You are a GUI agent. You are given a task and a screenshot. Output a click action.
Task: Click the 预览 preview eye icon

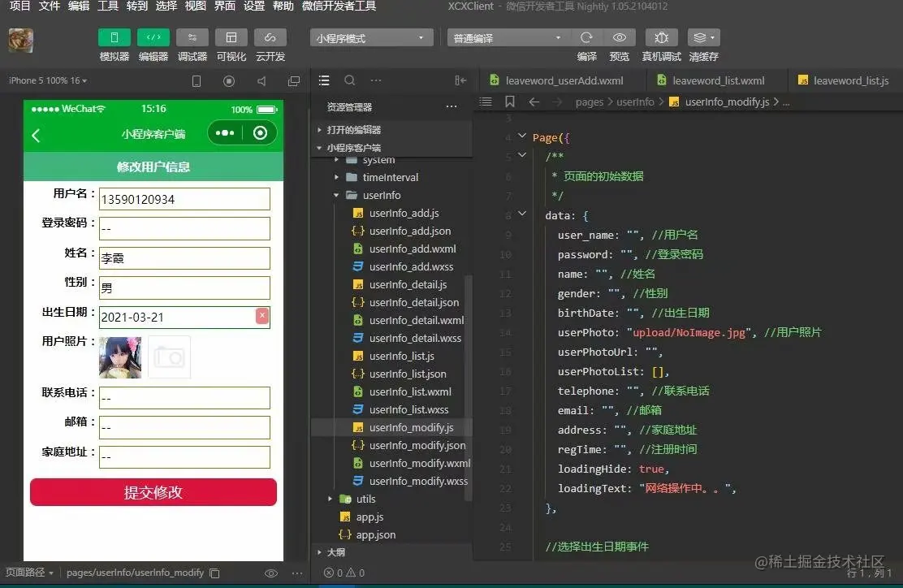tap(619, 37)
